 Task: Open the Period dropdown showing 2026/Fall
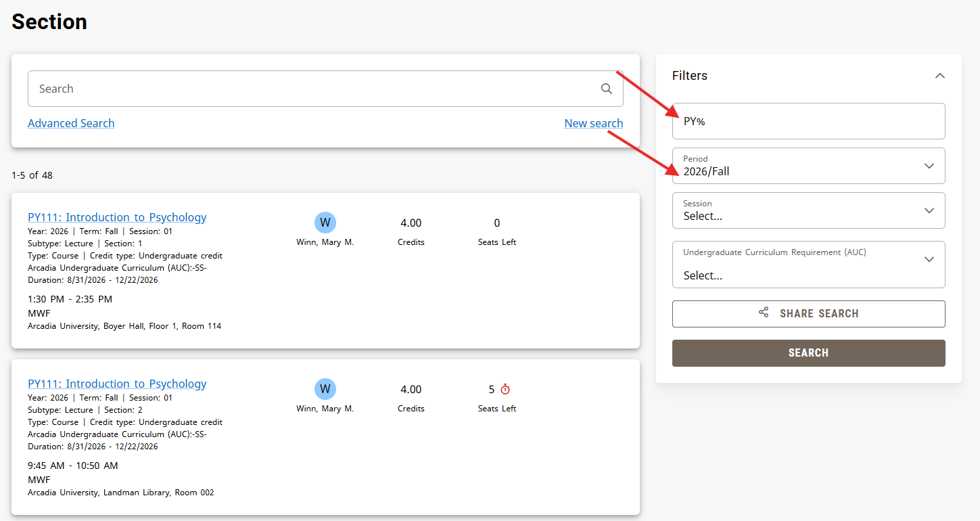pyautogui.click(x=808, y=166)
